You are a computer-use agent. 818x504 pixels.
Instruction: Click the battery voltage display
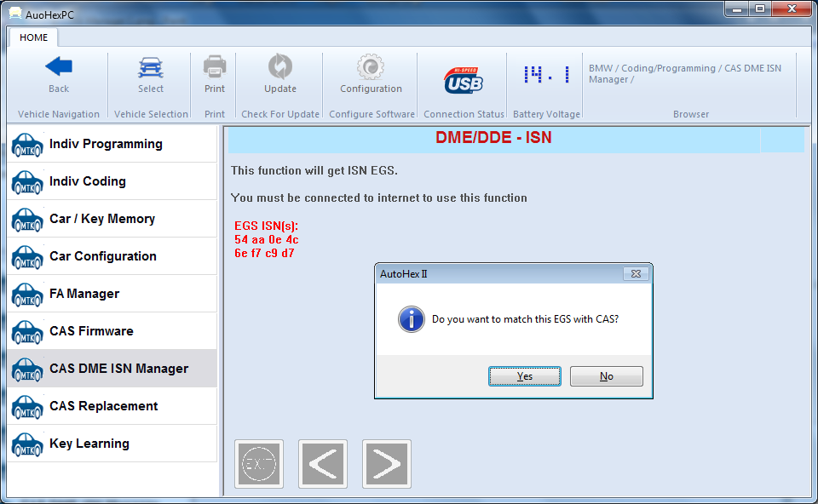(546, 76)
